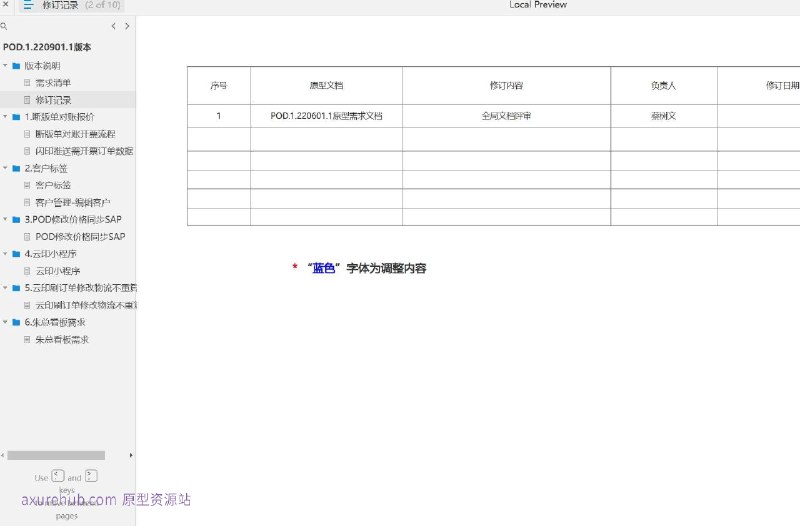The height and width of the screenshot is (526, 800).
Task: Open the 修订记录 page in sitemap
Action: (53, 100)
